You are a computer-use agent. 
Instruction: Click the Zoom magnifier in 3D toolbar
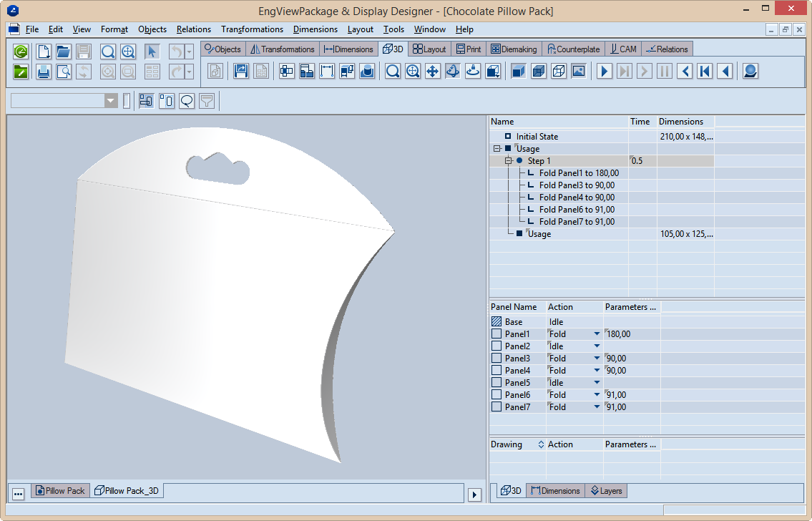tap(392, 71)
